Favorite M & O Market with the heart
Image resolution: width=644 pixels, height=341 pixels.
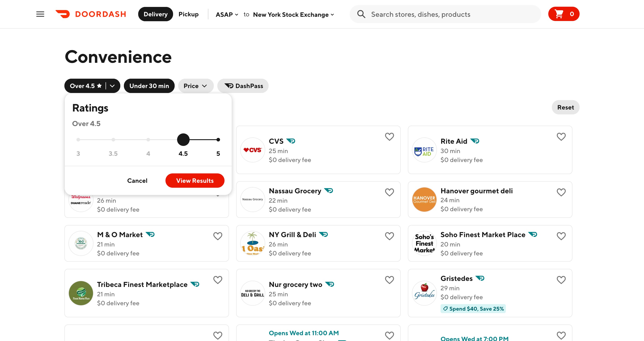pyautogui.click(x=218, y=236)
